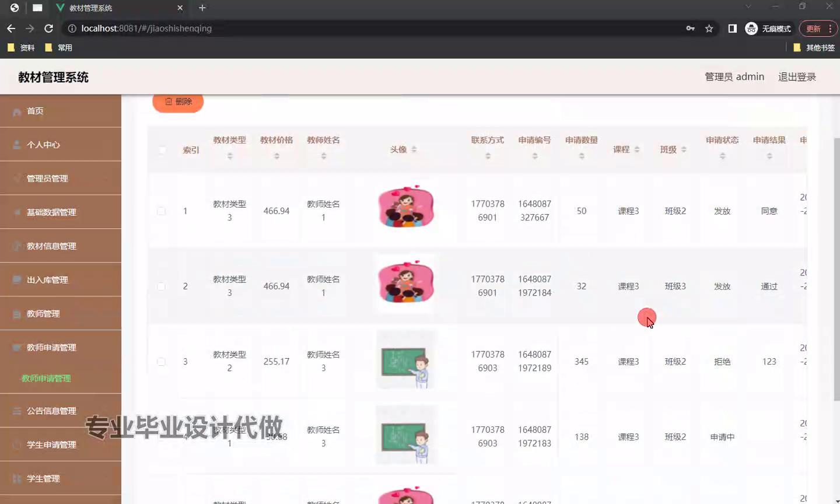This screenshot has height=504, width=840.
Task: Open 教材信息管理 menu
Action: (x=61, y=246)
